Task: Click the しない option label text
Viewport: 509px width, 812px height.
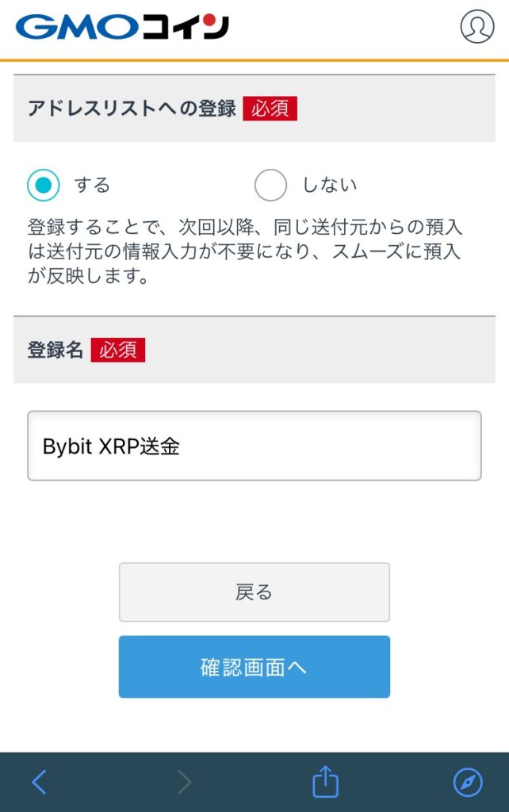Action: 330,186
